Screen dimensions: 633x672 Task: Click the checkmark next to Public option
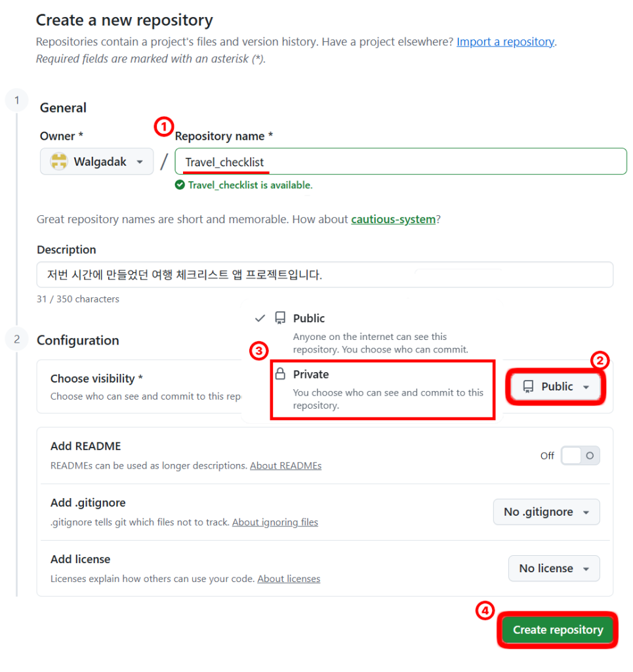click(260, 318)
